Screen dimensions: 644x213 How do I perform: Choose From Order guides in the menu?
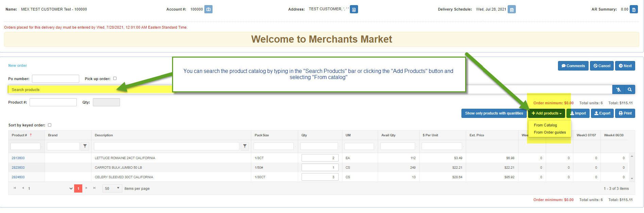(x=550, y=132)
